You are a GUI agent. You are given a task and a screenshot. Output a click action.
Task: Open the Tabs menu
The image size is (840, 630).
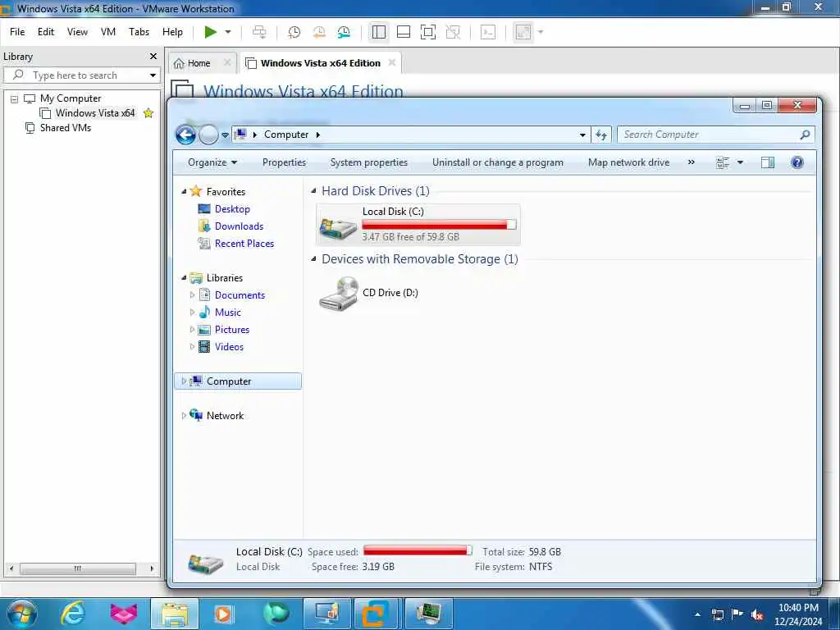tap(139, 32)
